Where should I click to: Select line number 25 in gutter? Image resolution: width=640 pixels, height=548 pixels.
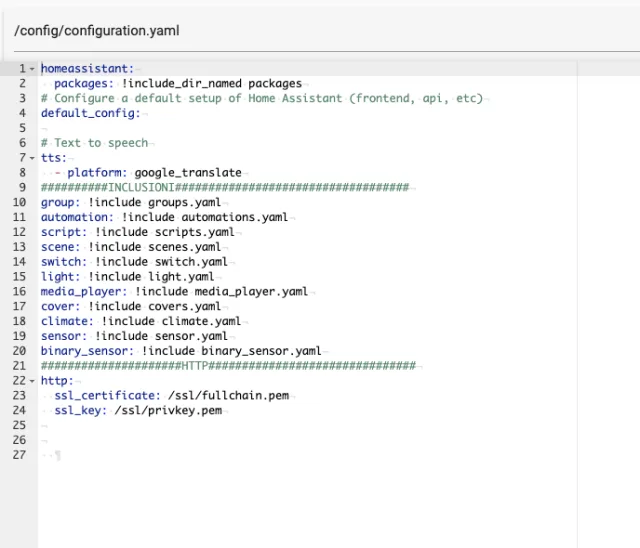pyautogui.click(x=19, y=426)
